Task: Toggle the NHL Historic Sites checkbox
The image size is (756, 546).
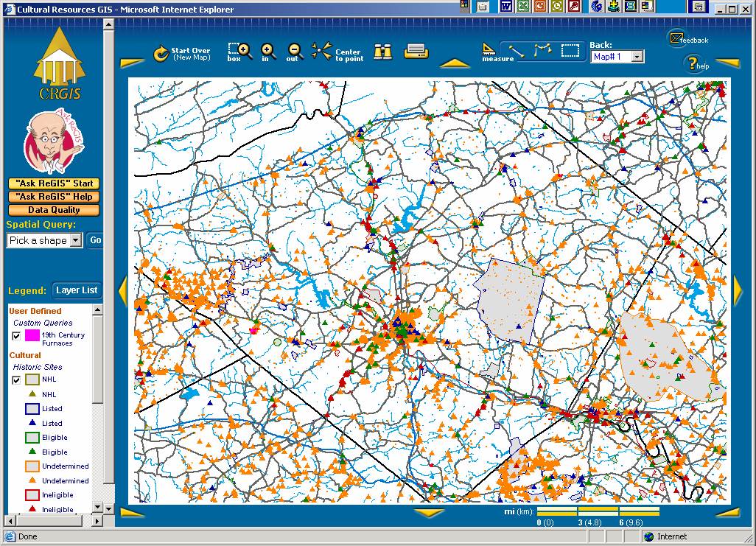Action: pos(16,380)
